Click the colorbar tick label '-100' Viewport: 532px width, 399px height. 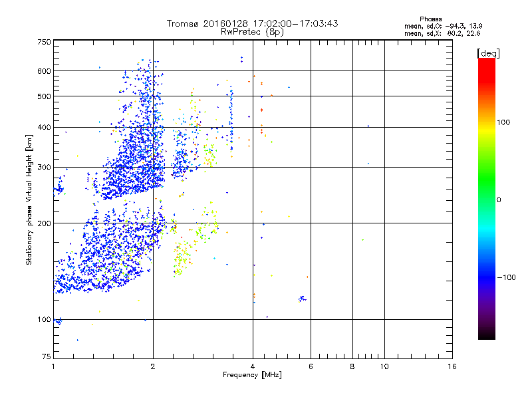click(x=507, y=277)
